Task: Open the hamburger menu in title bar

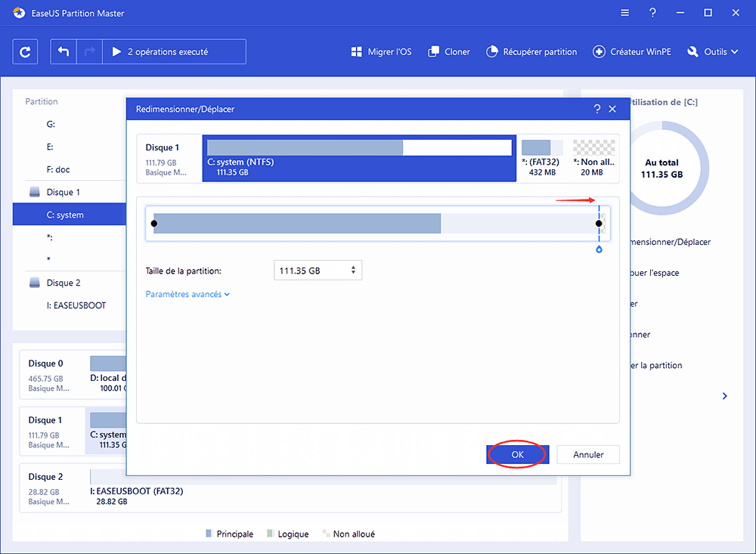Action: [624, 13]
